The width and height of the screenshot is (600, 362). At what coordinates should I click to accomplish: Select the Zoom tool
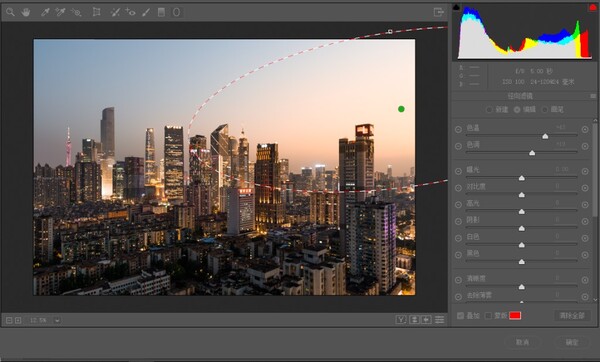(x=10, y=12)
